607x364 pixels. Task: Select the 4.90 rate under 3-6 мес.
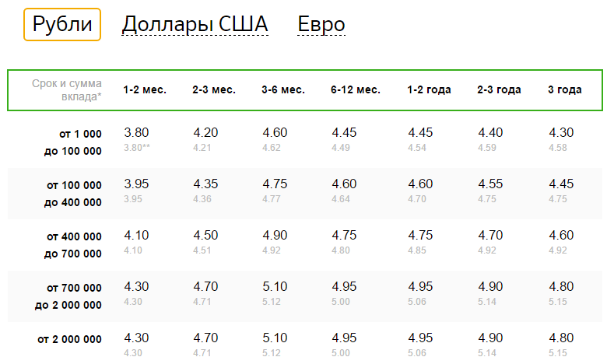point(275,235)
